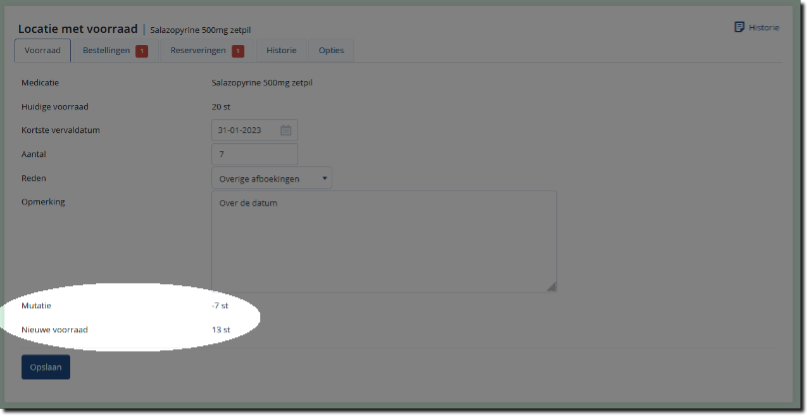Click the Salazopyrine 500mg zetpil medication value
This screenshot has width=807, height=416.
click(269, 82)
